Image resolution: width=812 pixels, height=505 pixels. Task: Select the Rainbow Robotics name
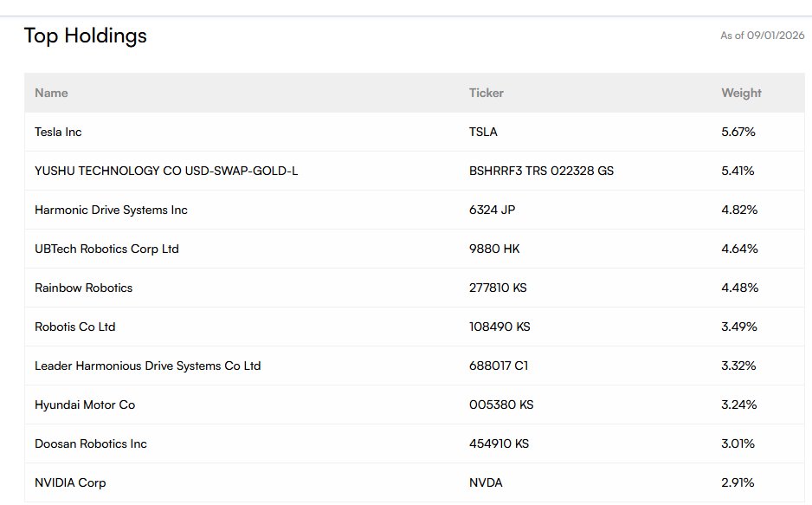point(83,288)
